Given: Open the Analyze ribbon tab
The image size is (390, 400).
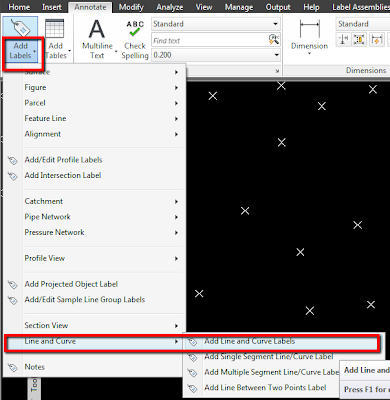Looking at the screenshot, I should click(170, 7).
